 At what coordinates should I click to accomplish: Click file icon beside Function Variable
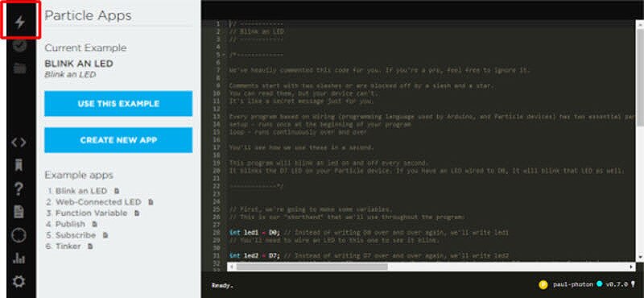(x=137, y=213)
